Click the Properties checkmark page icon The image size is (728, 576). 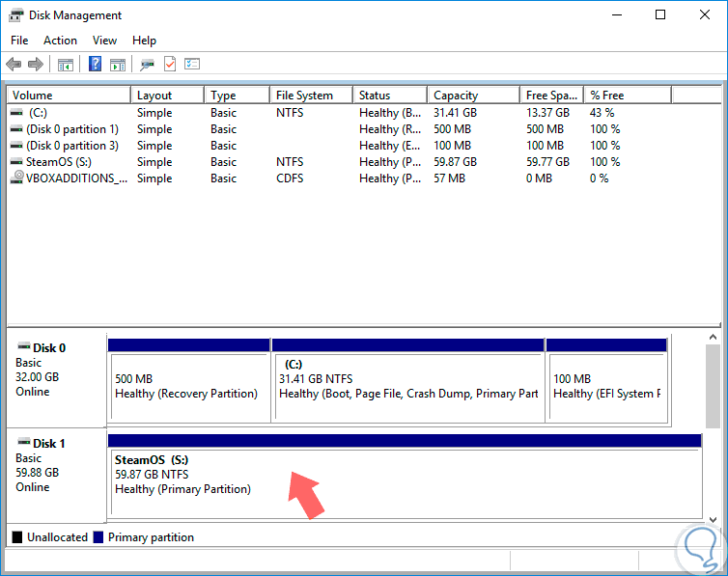[170, 64]
